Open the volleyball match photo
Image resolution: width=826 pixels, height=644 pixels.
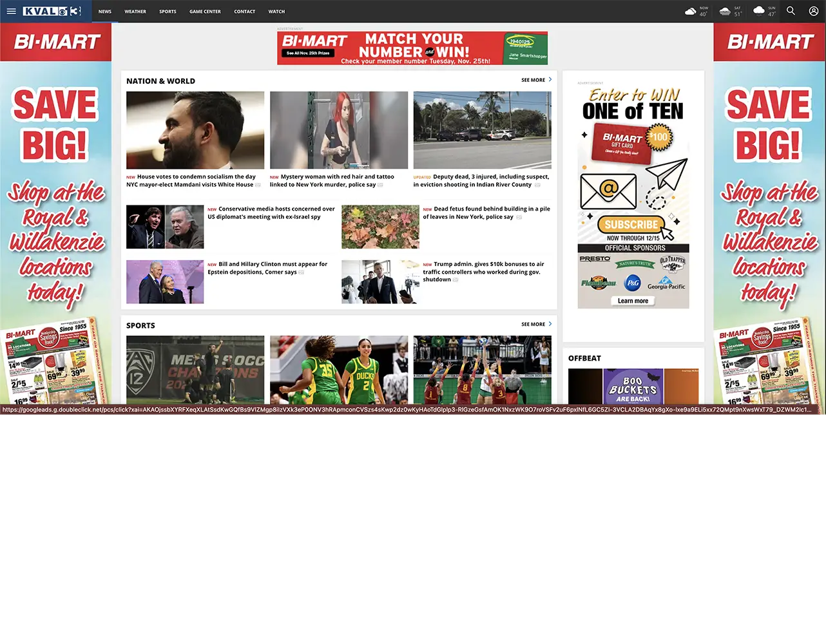pos(483,370)
